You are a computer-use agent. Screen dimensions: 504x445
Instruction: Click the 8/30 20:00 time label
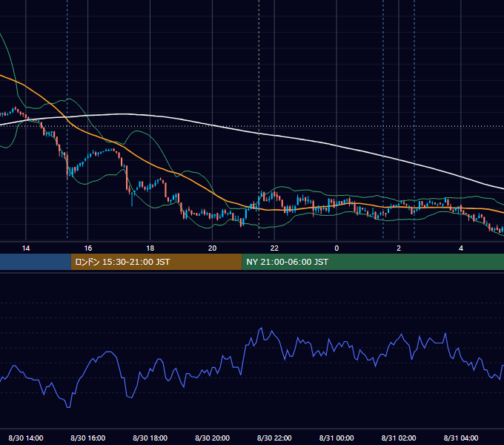tap(212, 438)
